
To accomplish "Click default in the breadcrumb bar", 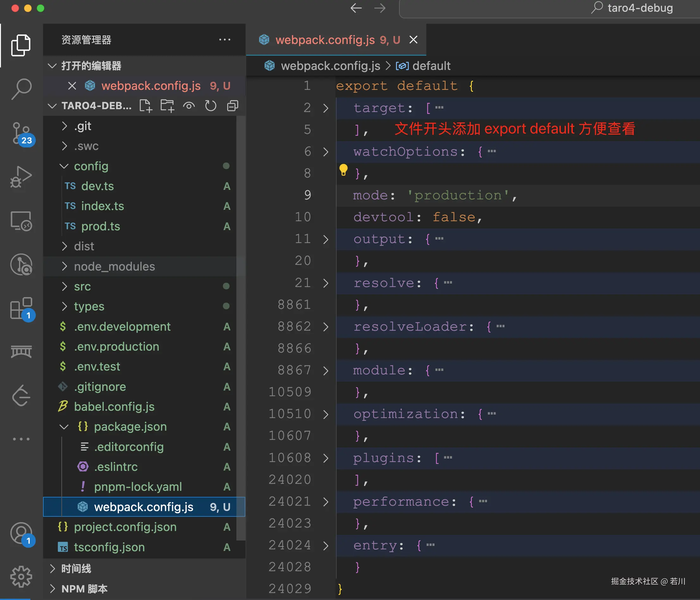I will [x=432, y=66].
